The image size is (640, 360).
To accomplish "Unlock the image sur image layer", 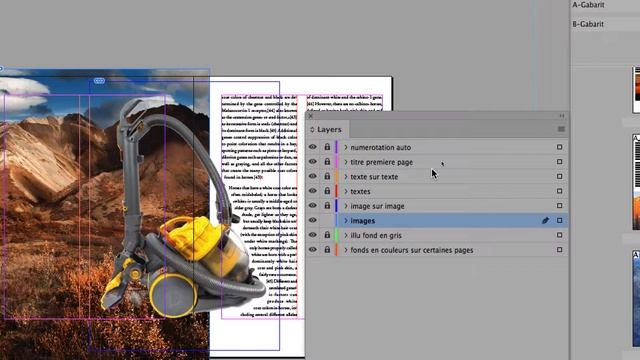I will click(327, 205).
